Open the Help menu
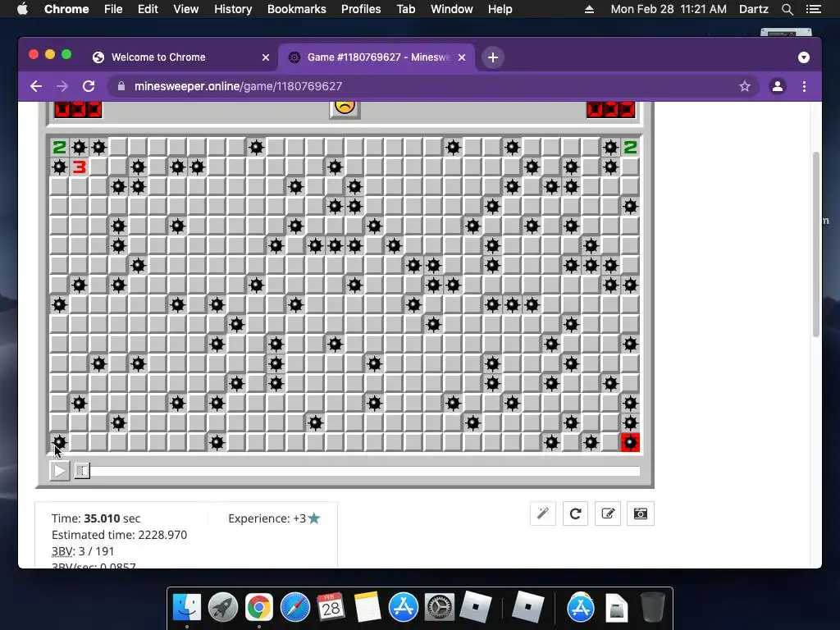The width and height of the screenshot is (840, 630). 500,9
